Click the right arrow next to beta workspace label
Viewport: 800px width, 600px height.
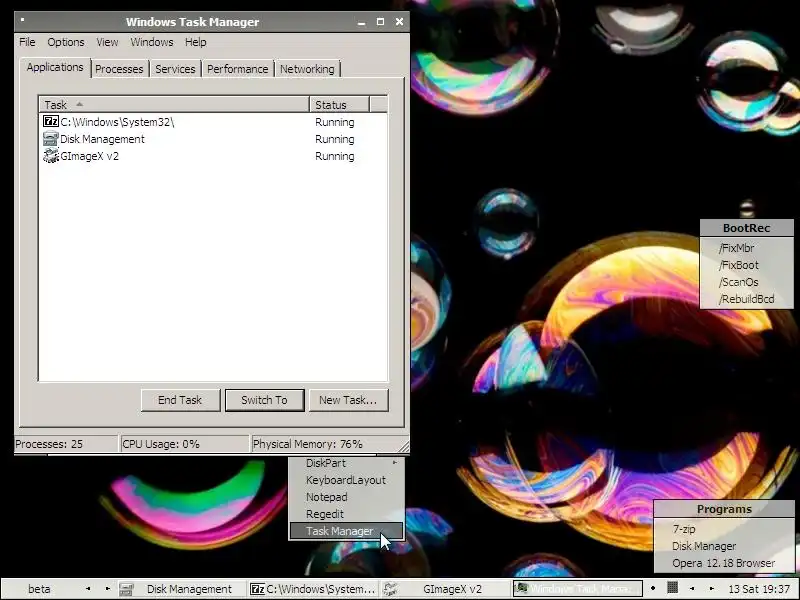coord(108,589)
